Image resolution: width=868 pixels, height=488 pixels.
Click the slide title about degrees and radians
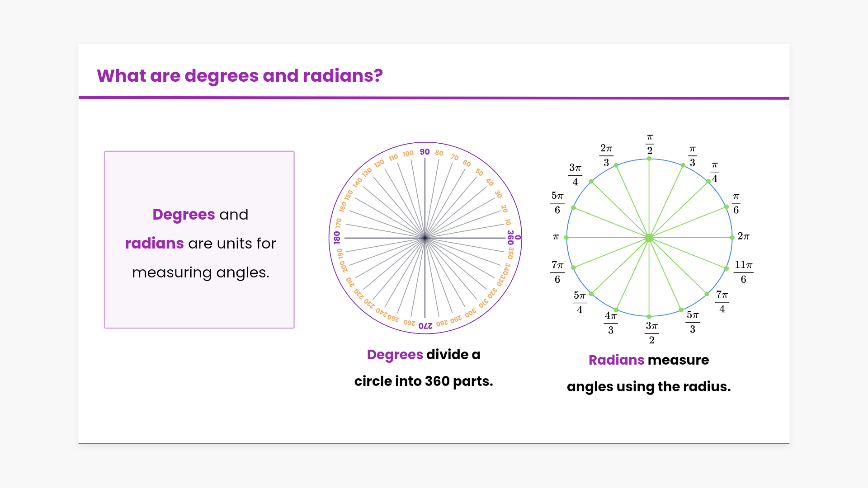(x=240, y=76)
